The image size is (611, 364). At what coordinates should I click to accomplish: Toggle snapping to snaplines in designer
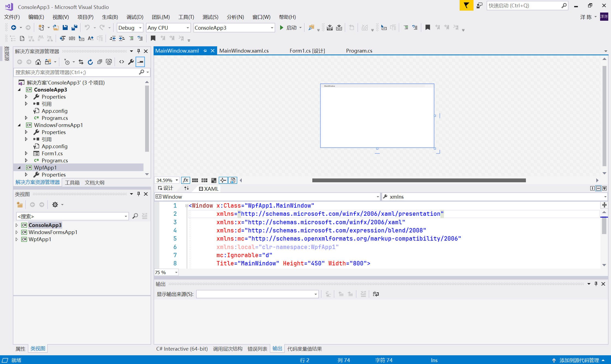[223, 180]
